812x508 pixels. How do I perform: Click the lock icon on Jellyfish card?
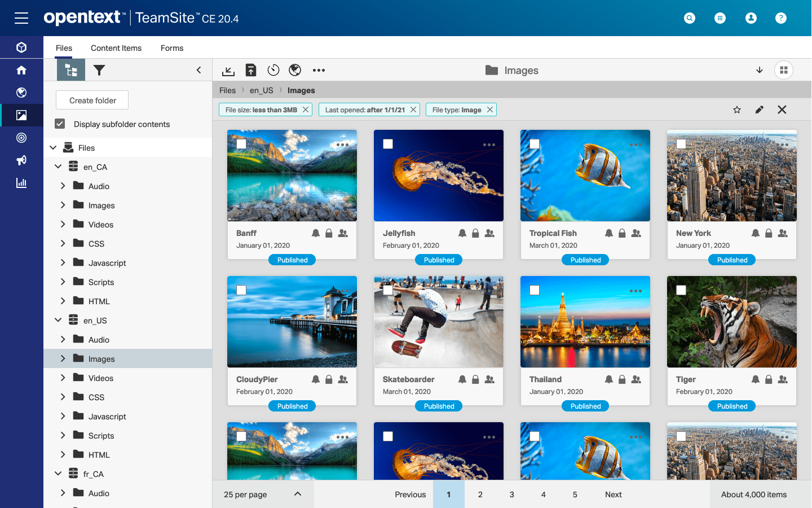point(475,233)
